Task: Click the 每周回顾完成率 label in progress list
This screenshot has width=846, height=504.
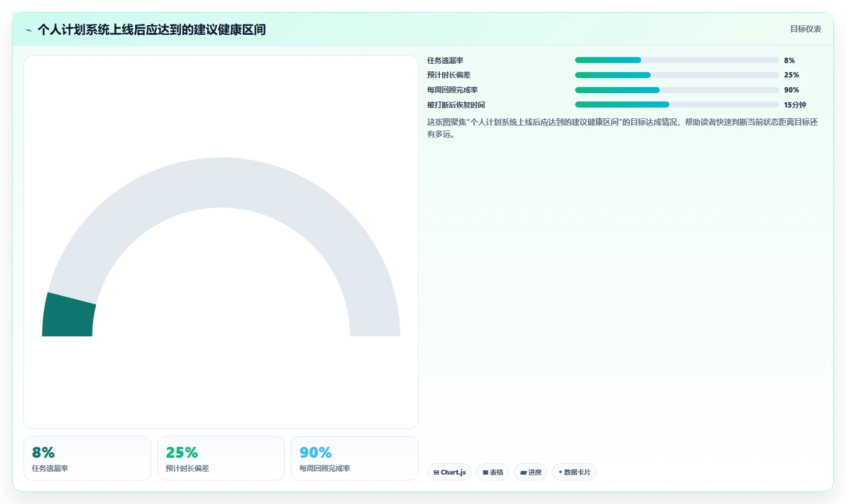Action: tap(452, 90)
